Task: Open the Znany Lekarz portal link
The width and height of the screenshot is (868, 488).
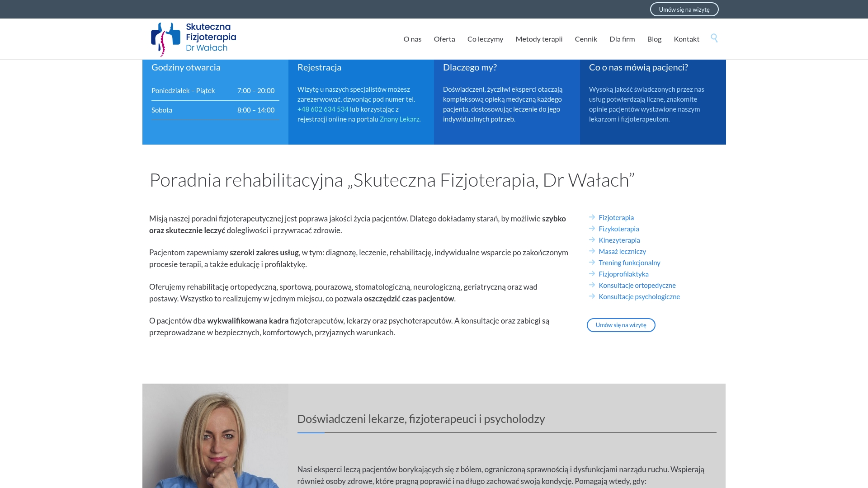Action: (399, 119)
